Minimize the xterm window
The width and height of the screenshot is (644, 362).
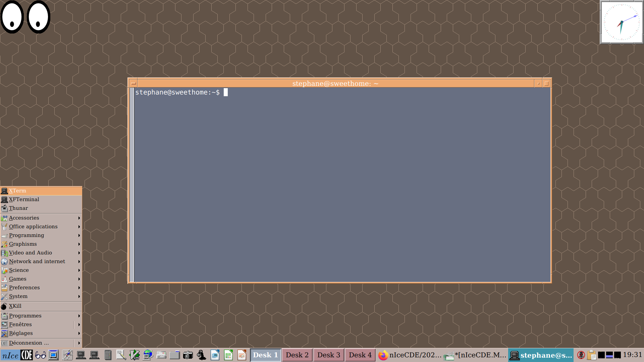[x=538, y=83]
